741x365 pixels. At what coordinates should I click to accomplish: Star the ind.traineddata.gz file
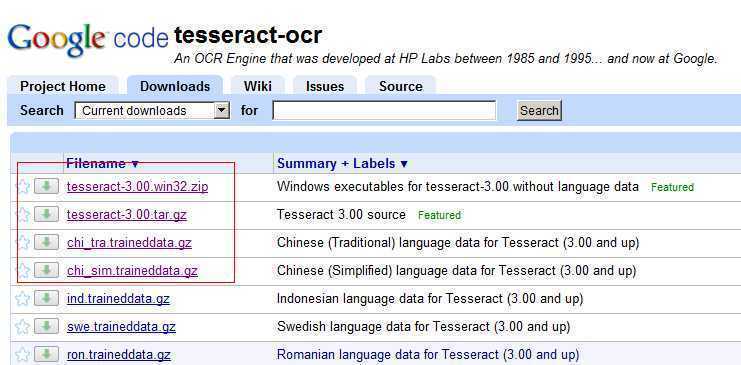coord(23,299)
